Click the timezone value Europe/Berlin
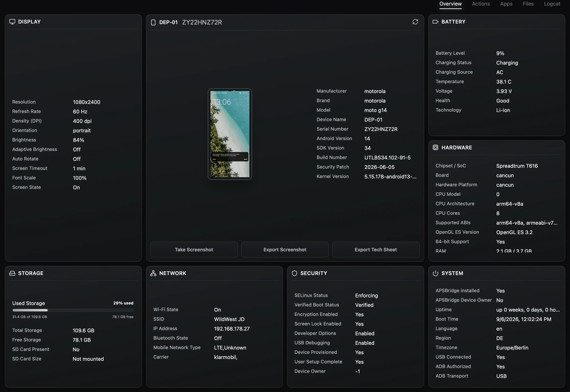 point(512,348)
